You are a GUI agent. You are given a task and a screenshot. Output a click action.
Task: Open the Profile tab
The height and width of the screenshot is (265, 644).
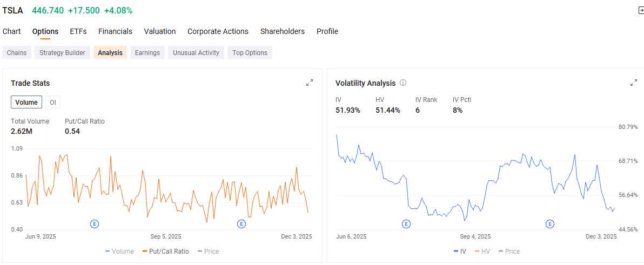(327, 31)
